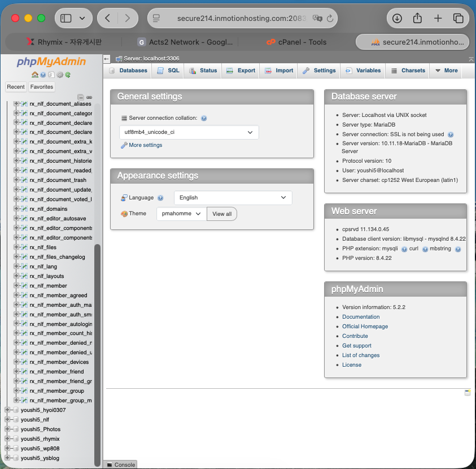Open Safari translate icon in address bar
Screen dimensions: 476x469
coord(317,18)
